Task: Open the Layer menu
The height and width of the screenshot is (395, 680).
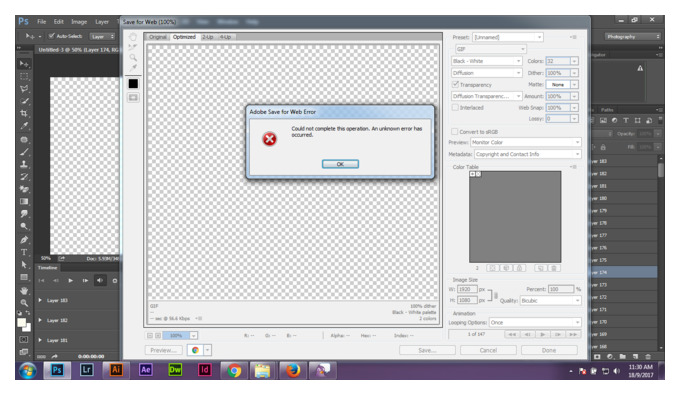Action: pyautogui.click(x=102, y=21)
